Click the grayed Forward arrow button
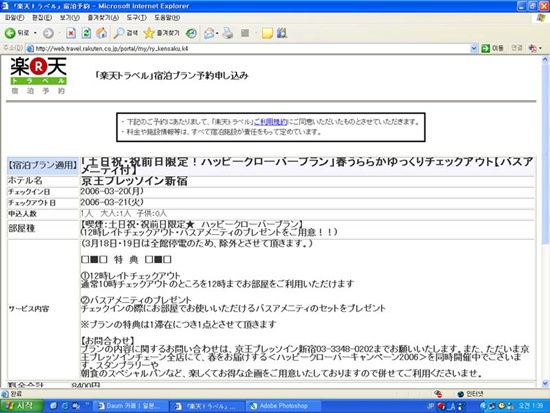Image resolution: width=550 pixels, height=413 pixels. 48,33
